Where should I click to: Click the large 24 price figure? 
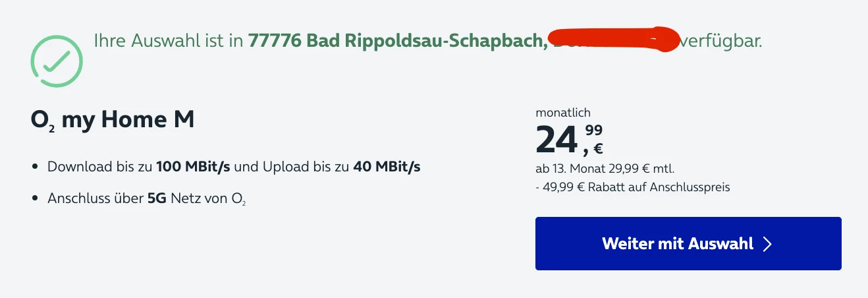pyautogui.click(x=556, y=139)
